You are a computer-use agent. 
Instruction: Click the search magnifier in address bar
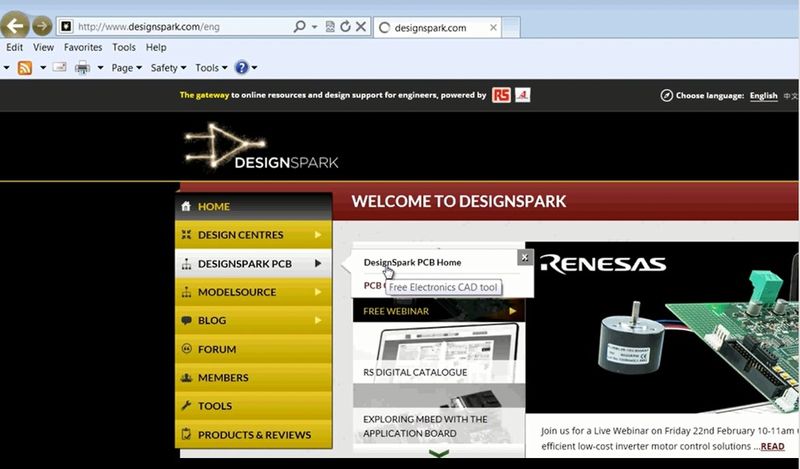click(299, 27)
